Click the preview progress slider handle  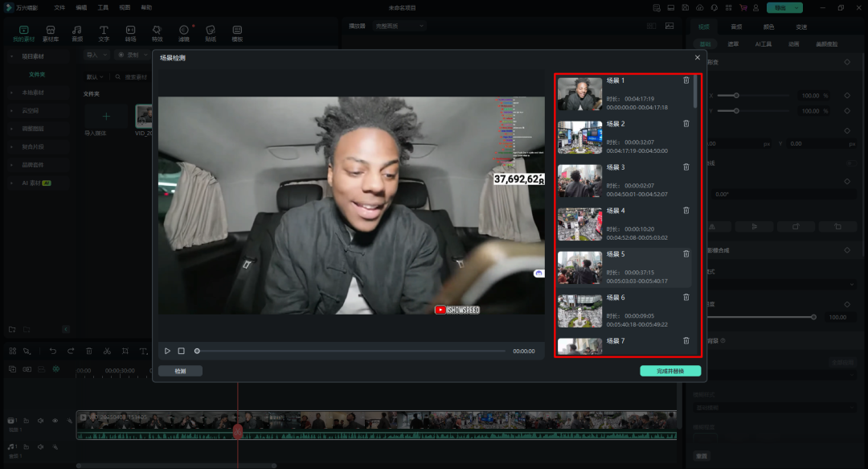pos(197,351)
